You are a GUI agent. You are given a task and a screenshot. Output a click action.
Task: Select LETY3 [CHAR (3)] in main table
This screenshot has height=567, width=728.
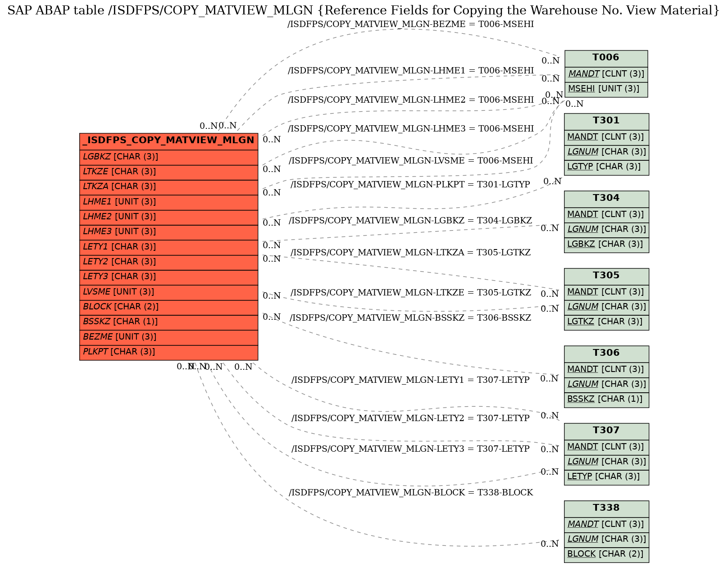pos(168,277)
